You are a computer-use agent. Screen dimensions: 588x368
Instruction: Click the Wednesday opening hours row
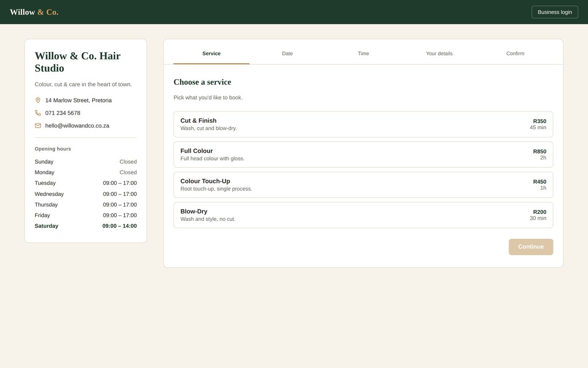pyautogui.click(x=86, y=194)
